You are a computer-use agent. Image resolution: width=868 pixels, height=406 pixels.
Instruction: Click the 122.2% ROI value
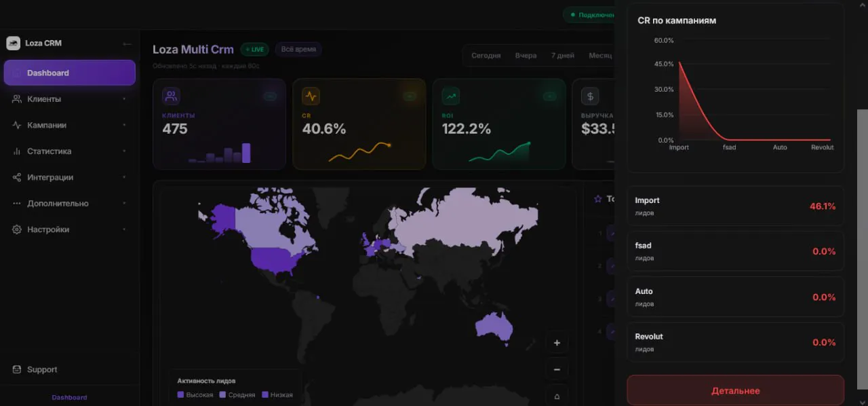[467, 128]
